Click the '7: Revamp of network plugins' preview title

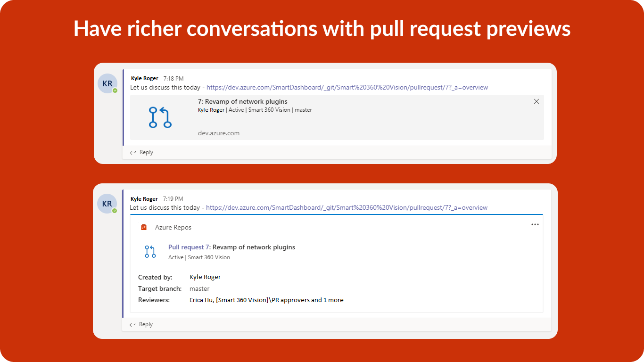pos(242,101)
